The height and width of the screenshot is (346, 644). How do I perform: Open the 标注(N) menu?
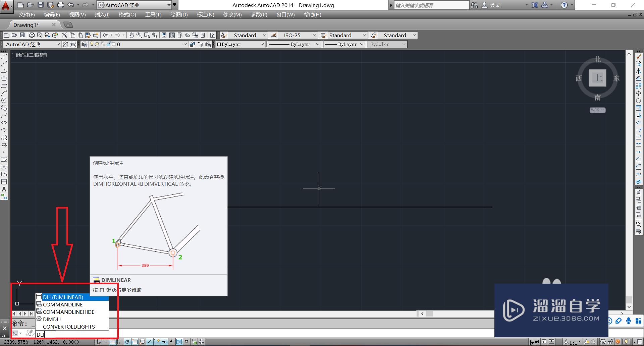click(x=205, y=15)
